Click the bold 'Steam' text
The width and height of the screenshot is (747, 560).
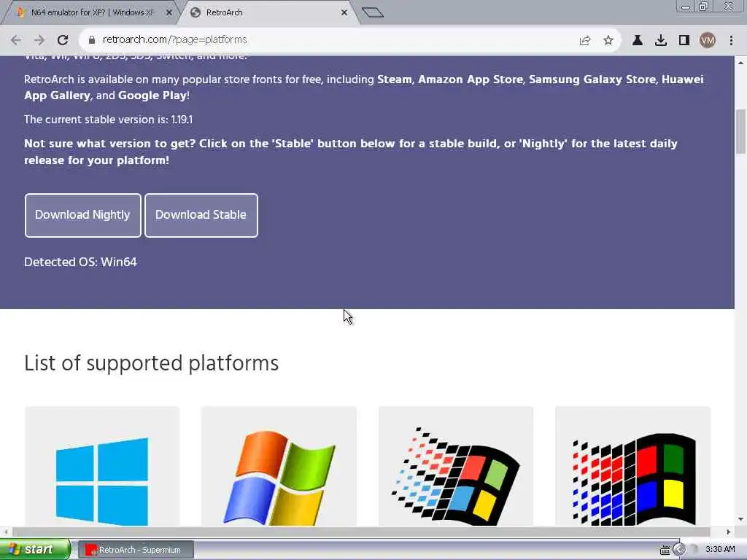coord(395,79)
